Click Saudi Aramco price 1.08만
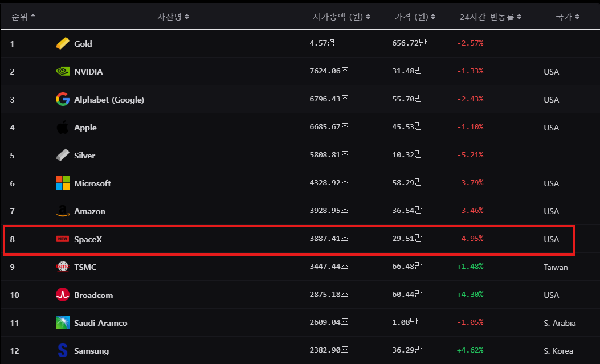The height and width of the screenshot is (364, 600). tap(405, 322)
